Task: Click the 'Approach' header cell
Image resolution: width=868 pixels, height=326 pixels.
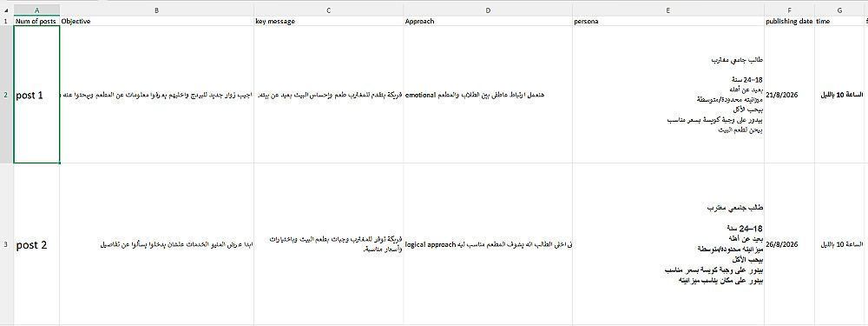Action: click(x=488, y=21)
